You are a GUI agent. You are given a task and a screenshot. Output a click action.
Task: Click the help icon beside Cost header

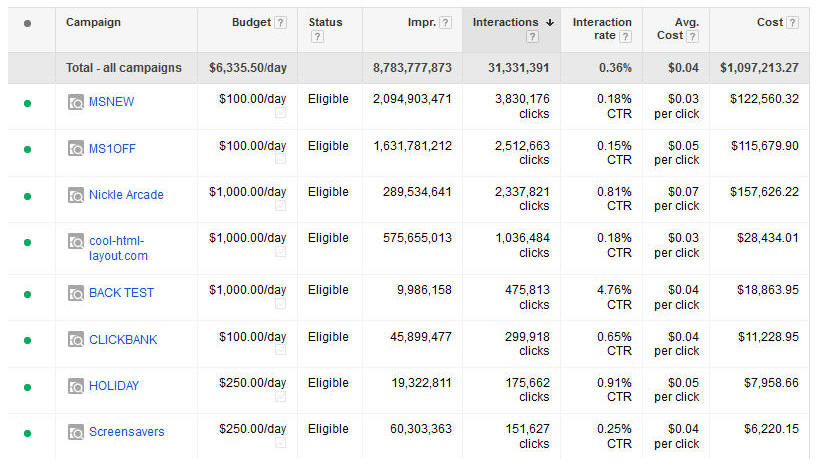click(792, 23)
